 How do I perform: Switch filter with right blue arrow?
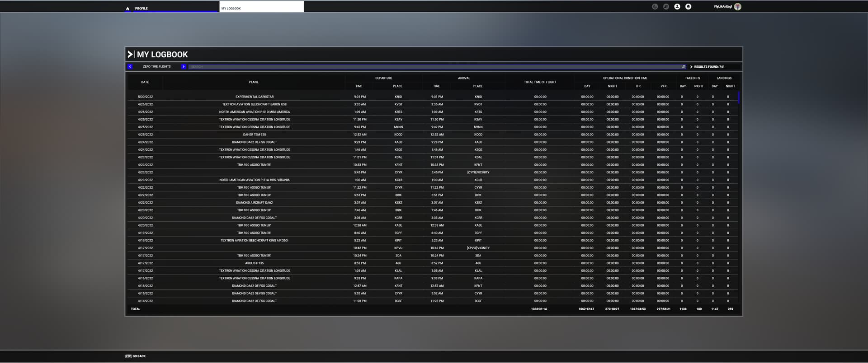[x=184, y=67]
